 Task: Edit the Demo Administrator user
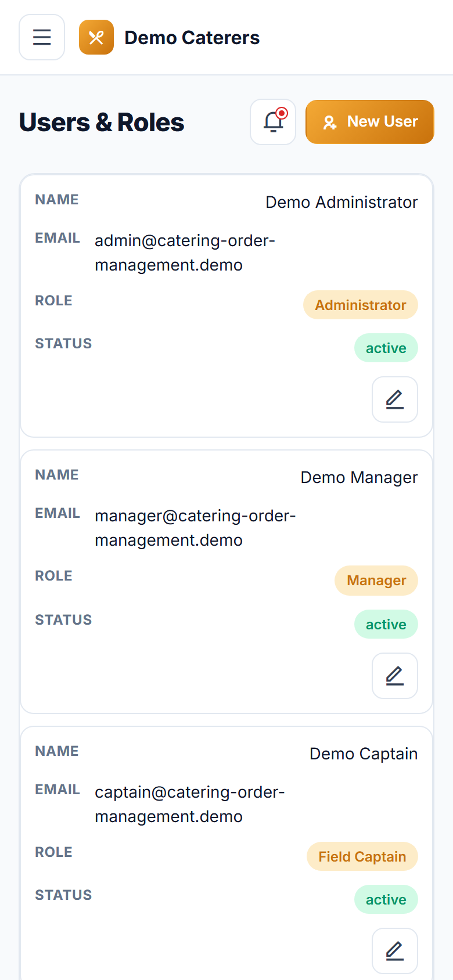[x=395, y=399]
